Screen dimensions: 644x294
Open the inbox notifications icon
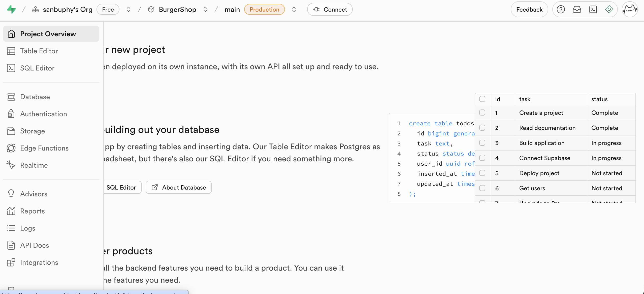[577, 10]
